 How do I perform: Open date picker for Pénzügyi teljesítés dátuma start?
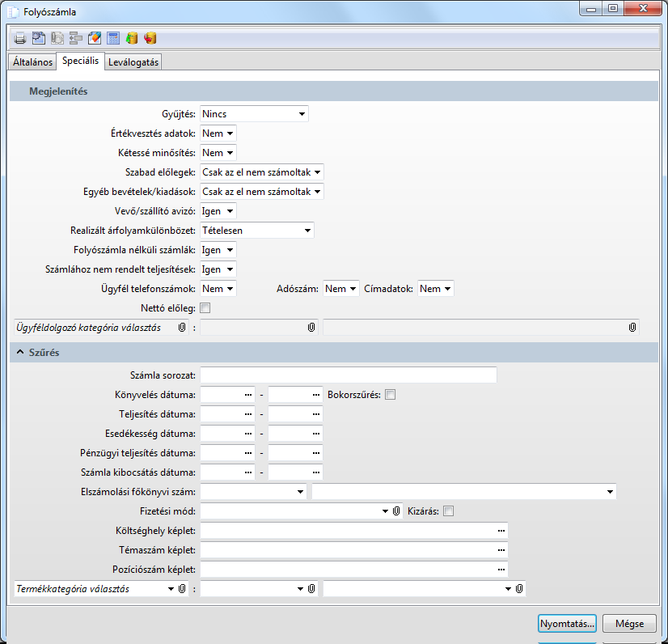tap(248, 453)
